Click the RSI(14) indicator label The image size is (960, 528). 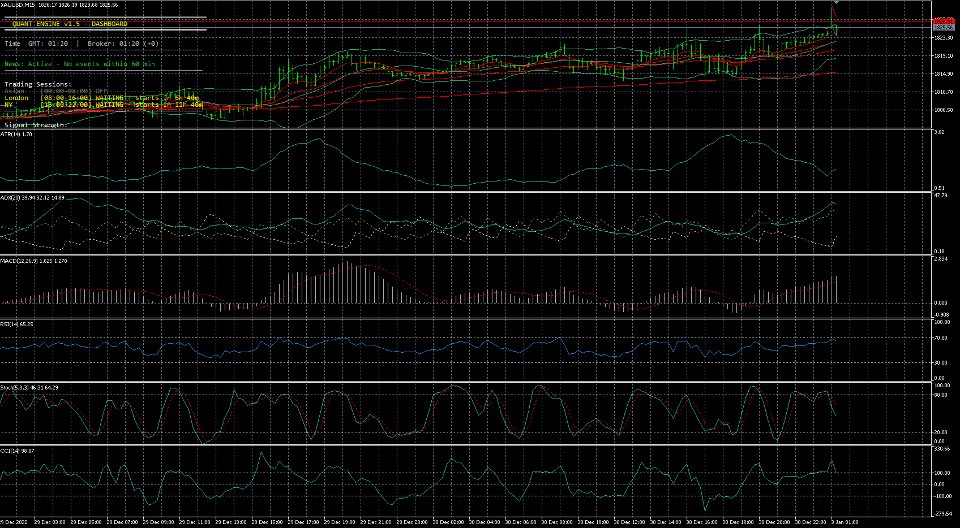click(17, 323)
